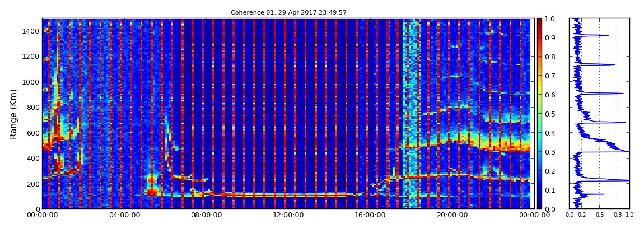
Task: Select the colorbar 0.1 tick label
Action: pyautogui.click(x=550, y=190)
